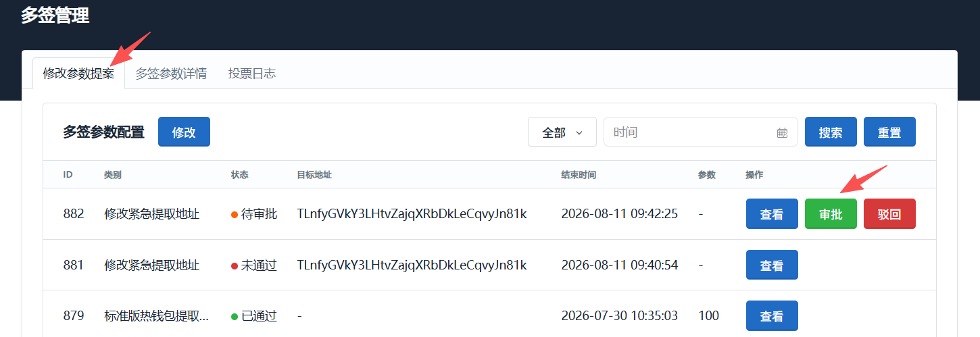Open 查看 for proposal 881
Screen dimensions: 980x337
point(772,265)
